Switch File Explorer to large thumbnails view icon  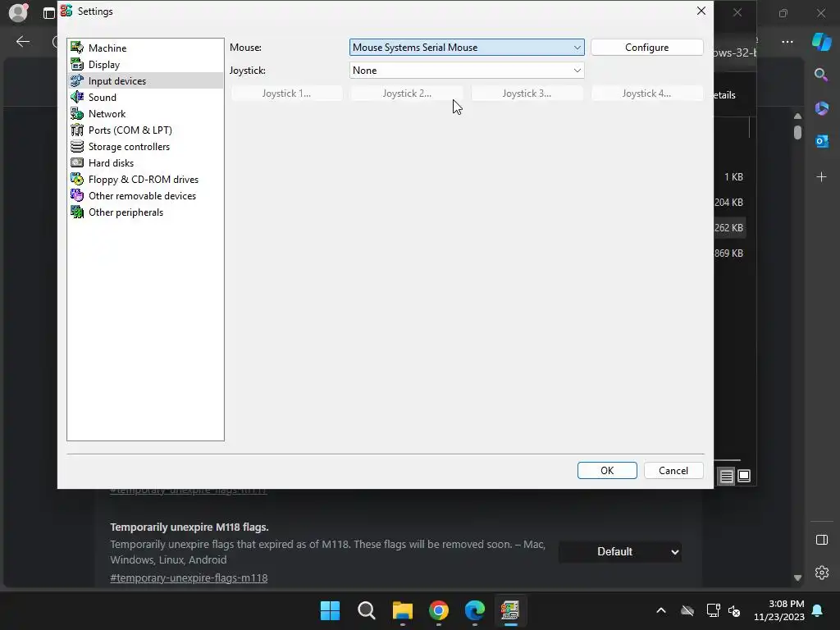pyautogui.click(x=744, y=476)
